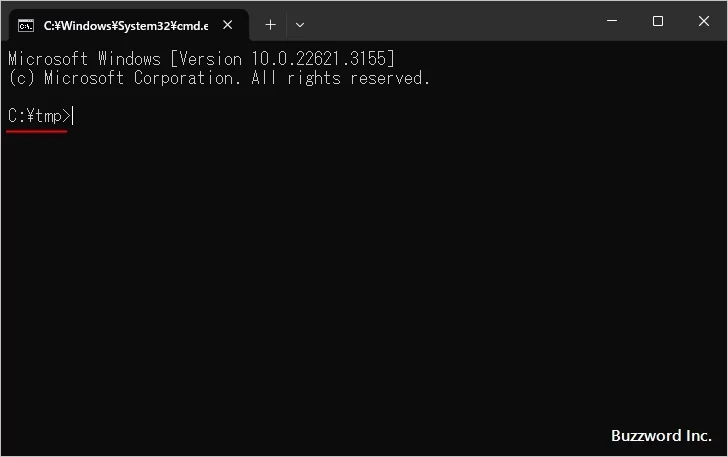Click the words "Microsoft Windows" in the first line
This screenshot has width=728, height=457.
(x=84, y=59)
